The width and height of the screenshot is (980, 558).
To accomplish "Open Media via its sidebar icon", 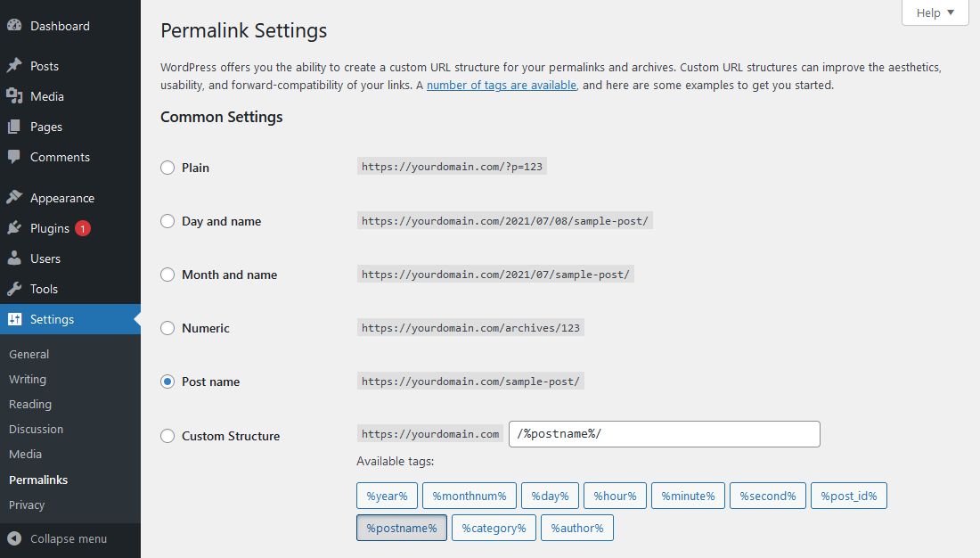I will coord(14,96).
